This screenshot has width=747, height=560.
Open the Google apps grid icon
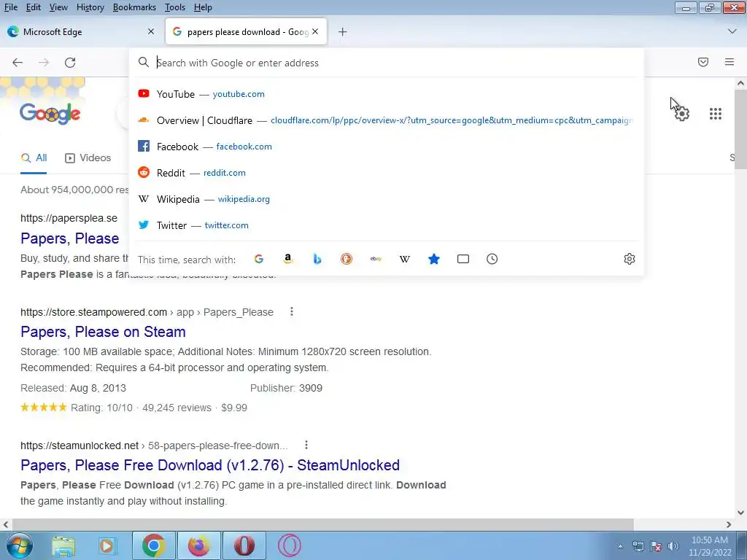point(716,114)
